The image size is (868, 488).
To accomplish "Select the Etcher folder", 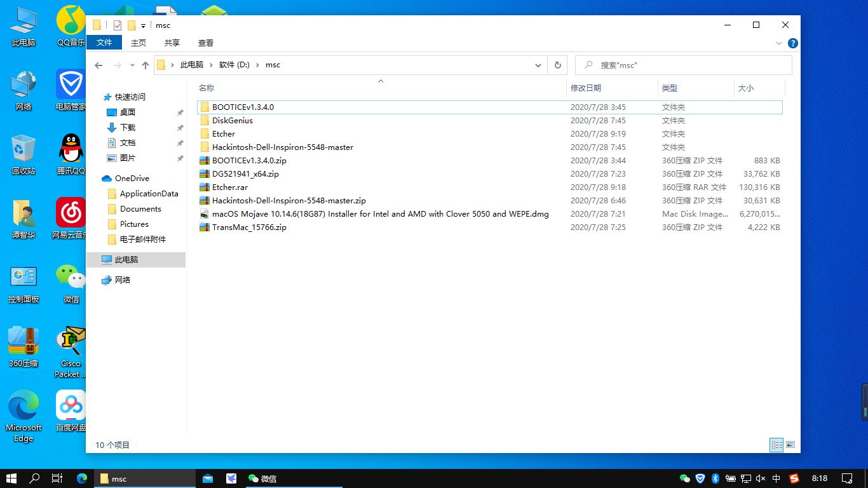I will click(489, 134).
